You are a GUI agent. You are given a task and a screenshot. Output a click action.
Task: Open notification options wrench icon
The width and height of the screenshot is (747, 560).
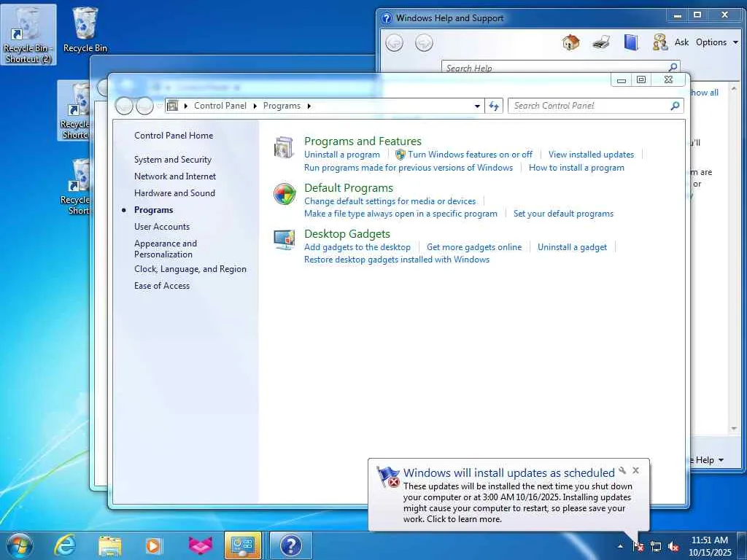[622, 470]
